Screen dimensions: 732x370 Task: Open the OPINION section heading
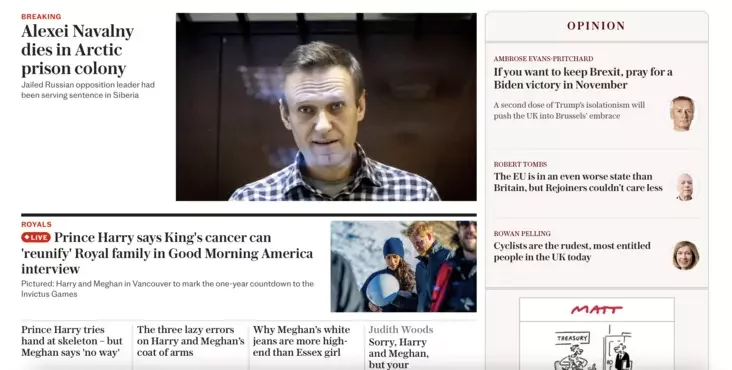pos(596,26)
